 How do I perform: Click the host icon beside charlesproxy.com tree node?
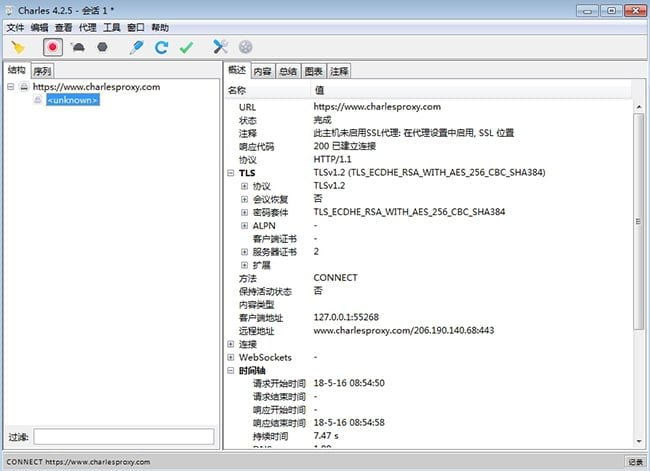point(24,87)
